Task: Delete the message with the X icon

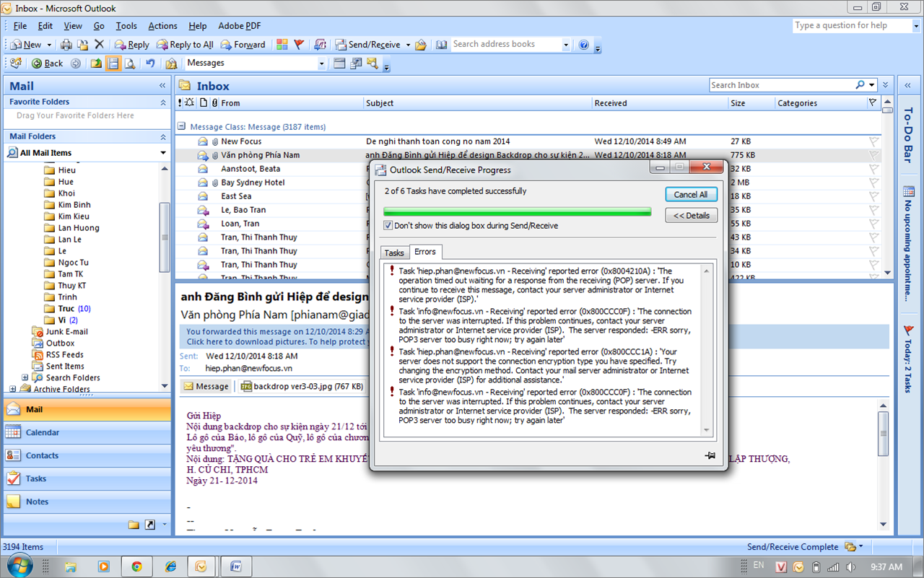Action: point(100,45)
